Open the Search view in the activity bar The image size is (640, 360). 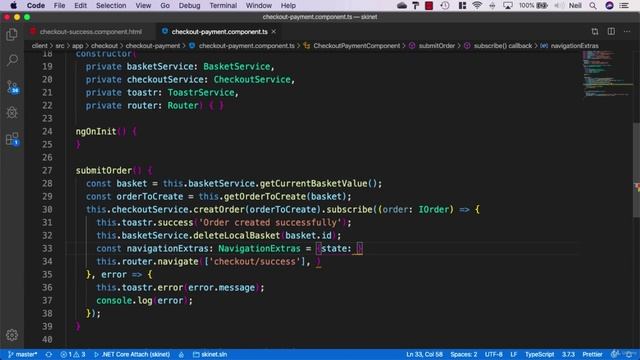[12, 60]
